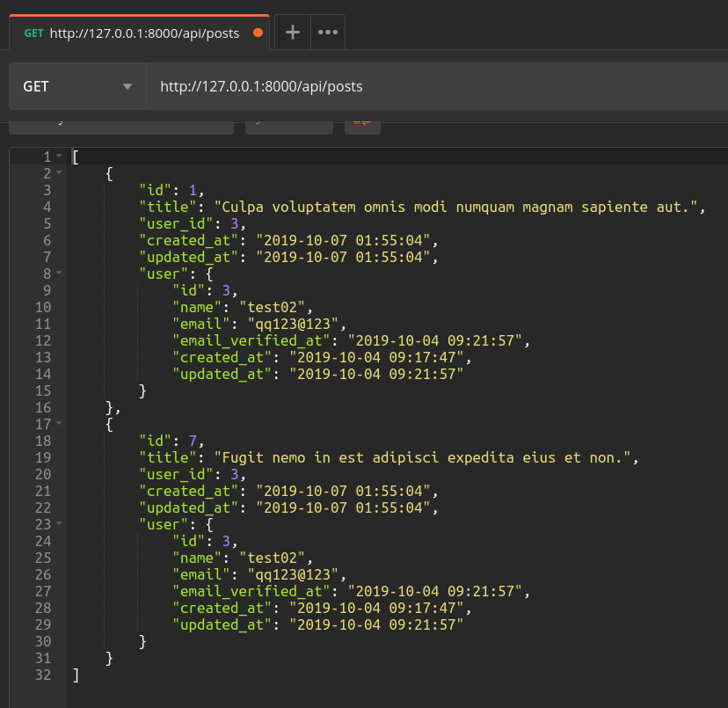Open the tab options ellipsis menu
This screenshot has height=708, width=728.
[x=328, y=33]
